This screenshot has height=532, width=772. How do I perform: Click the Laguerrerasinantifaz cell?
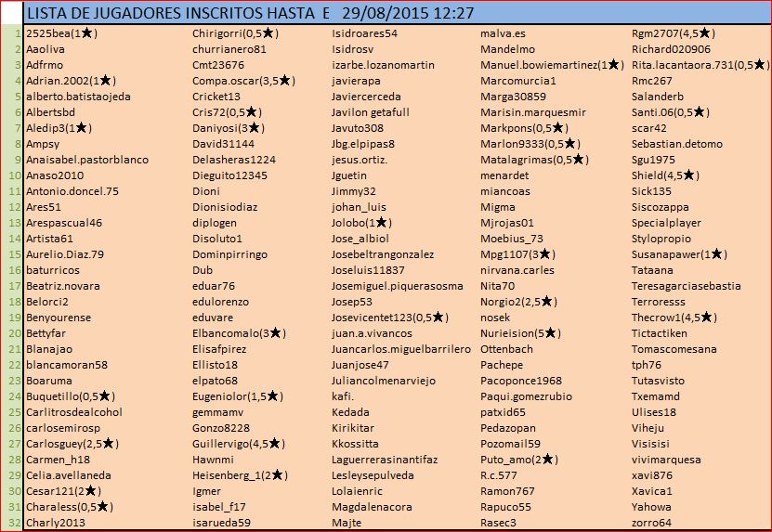point(386,460)
